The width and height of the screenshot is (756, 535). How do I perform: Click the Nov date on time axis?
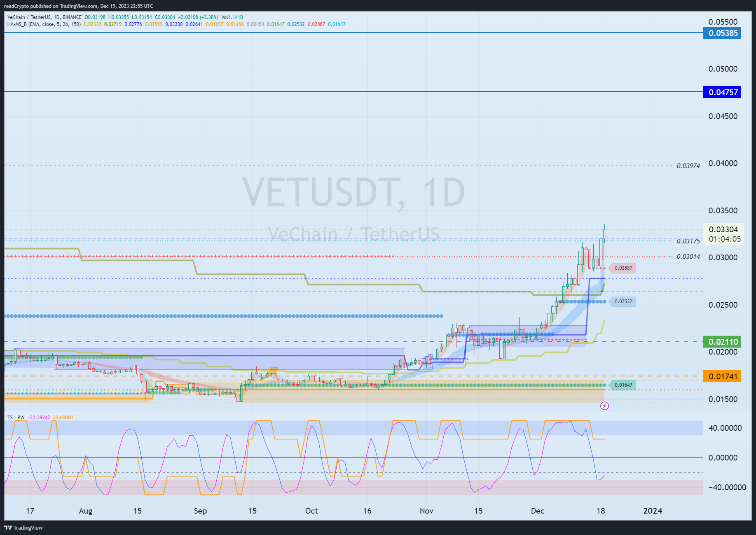(426, 511)
